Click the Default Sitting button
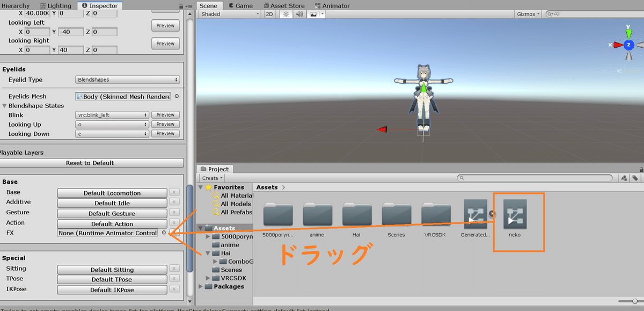The width and height of the screenshot is (644, 311). 112,270
